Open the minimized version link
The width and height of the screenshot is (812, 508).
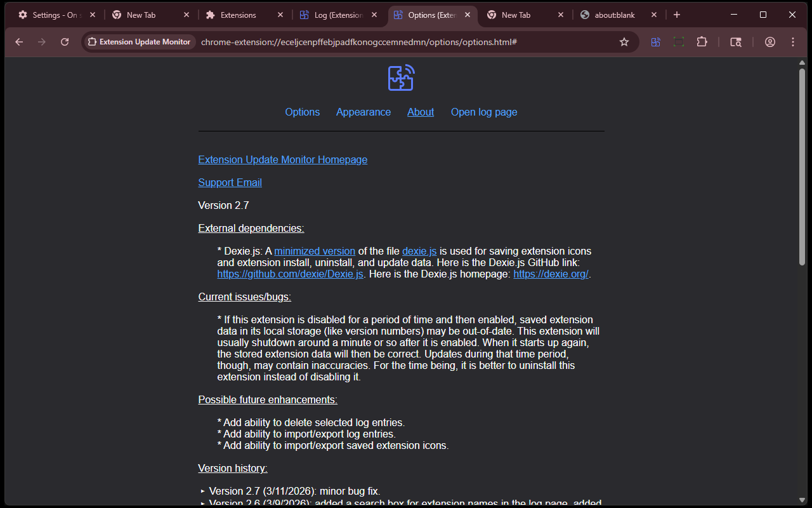(315, 251)
